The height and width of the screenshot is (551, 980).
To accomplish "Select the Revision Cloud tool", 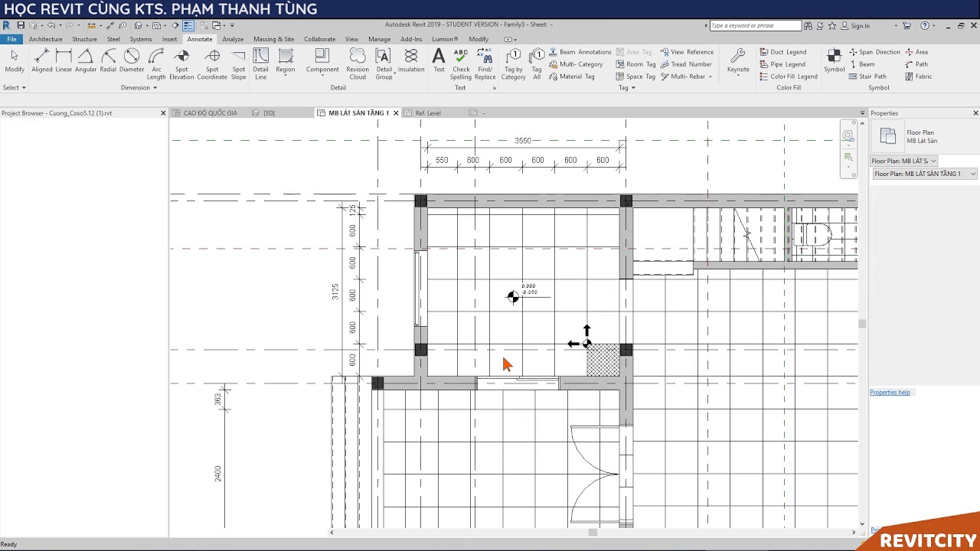I will [x=358, y=64].
